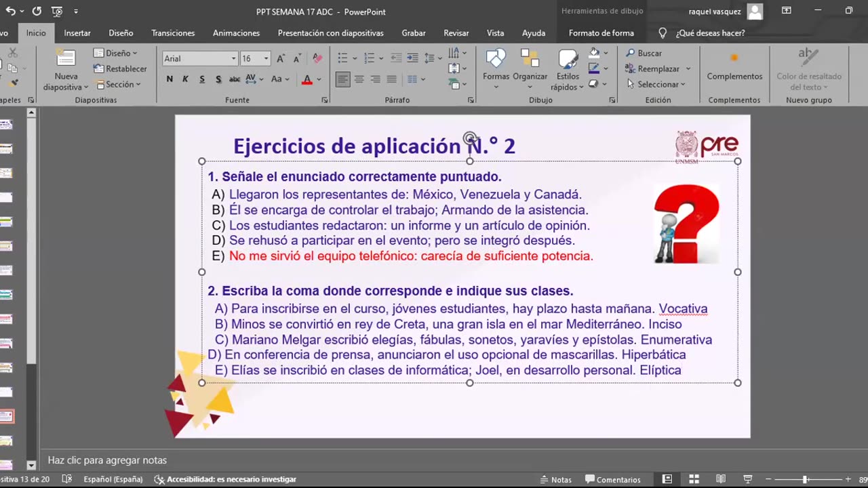Click the increase font size icon
868x488 pixels.
click(281, 59)
